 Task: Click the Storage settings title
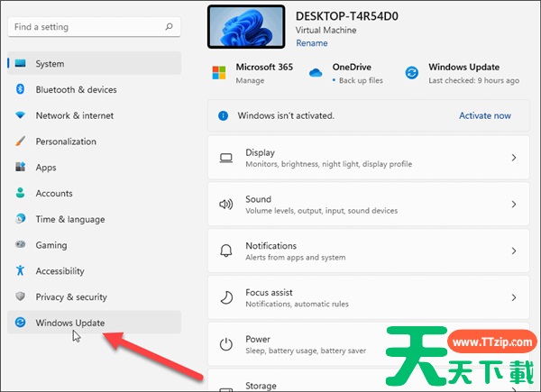point(261,386)
